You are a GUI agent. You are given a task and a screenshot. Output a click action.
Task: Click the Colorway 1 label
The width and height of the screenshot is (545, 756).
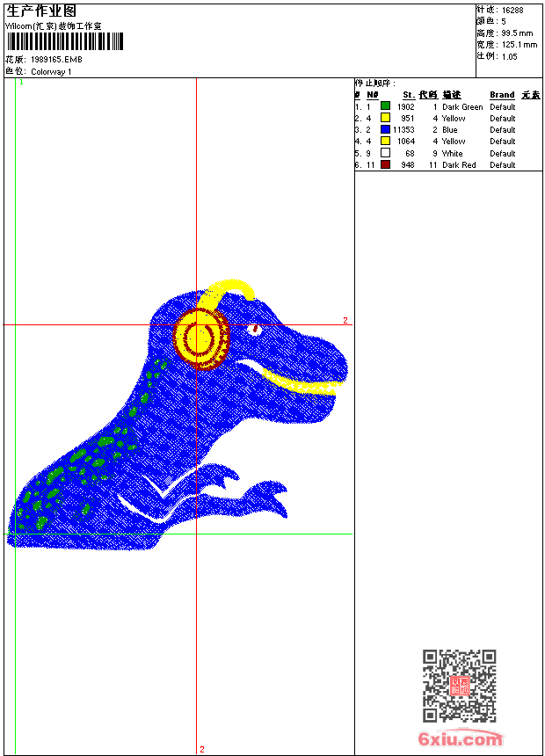coord(51,72)
